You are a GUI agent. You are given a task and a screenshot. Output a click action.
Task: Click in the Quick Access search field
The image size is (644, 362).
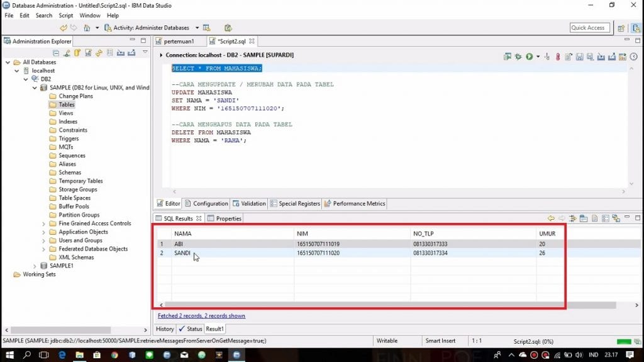click(x=588, y=28)
